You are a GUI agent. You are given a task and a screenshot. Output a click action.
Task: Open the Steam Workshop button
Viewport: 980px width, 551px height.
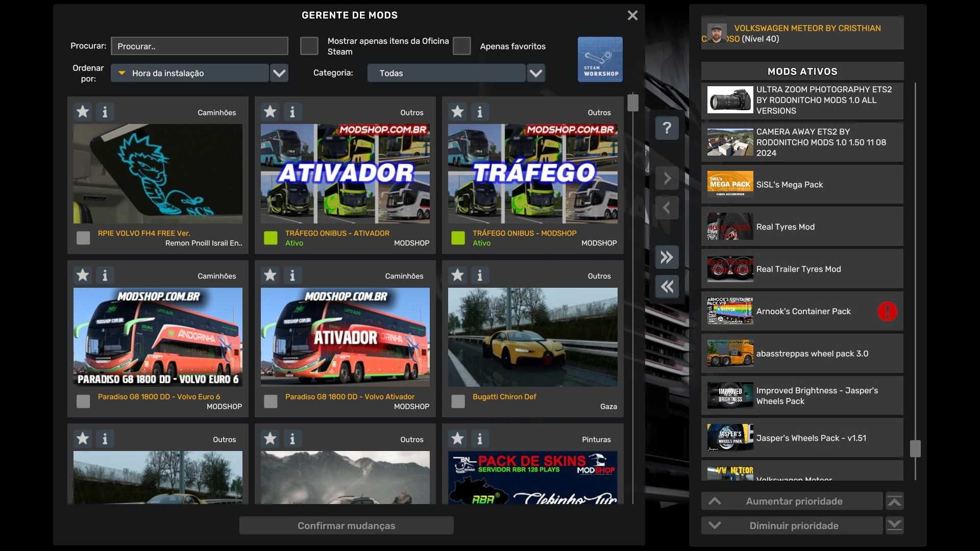click(600, 59)
